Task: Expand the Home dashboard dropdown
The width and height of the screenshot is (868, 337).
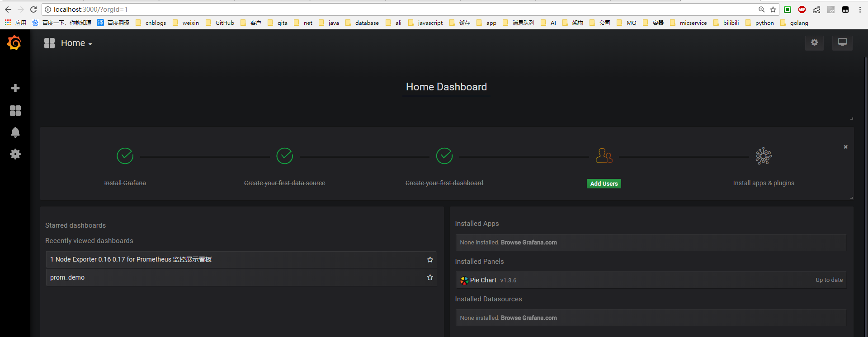Action: [x=76, y=43]
